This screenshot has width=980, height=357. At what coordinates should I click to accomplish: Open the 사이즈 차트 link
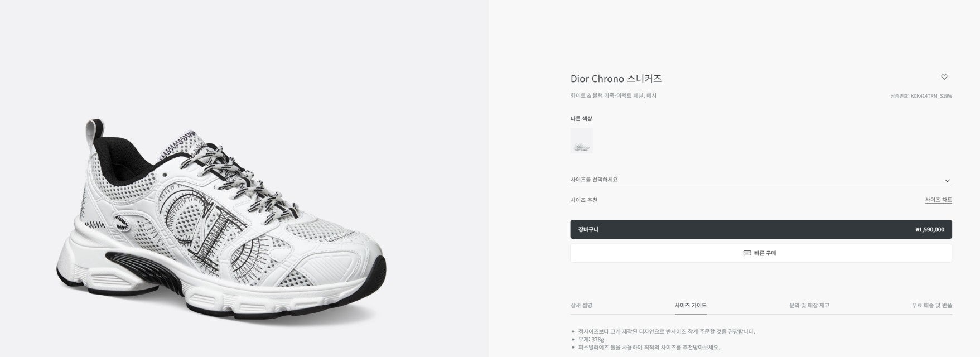[938, 200]
